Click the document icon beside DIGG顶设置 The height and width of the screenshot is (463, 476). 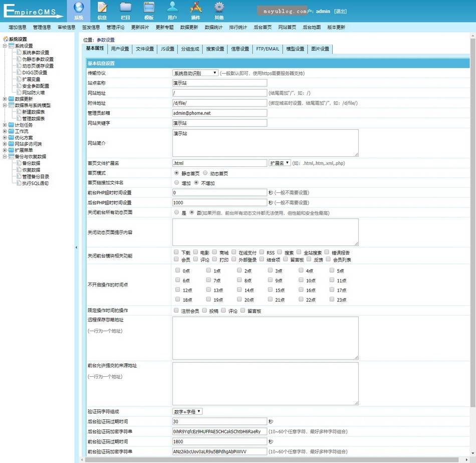click(19, 72)
